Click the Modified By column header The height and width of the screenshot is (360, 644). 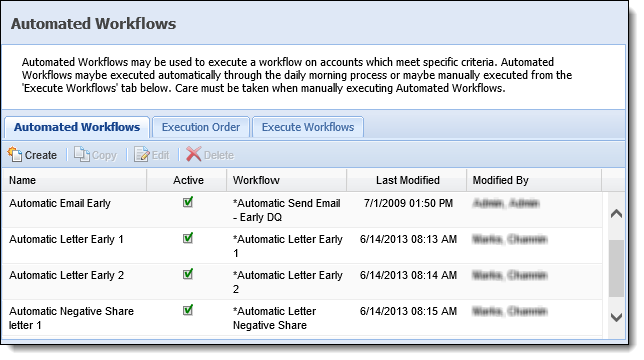pyautogui.click(x=534, y=180)
